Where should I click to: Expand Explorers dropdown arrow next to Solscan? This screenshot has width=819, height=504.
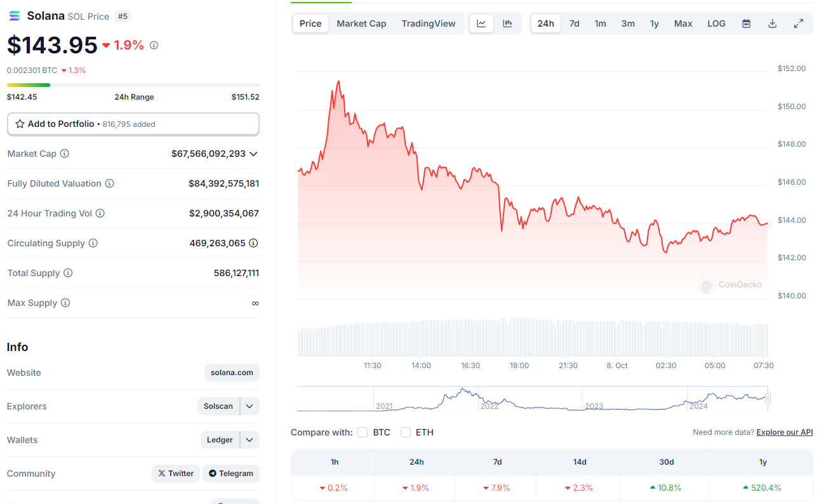250,406
